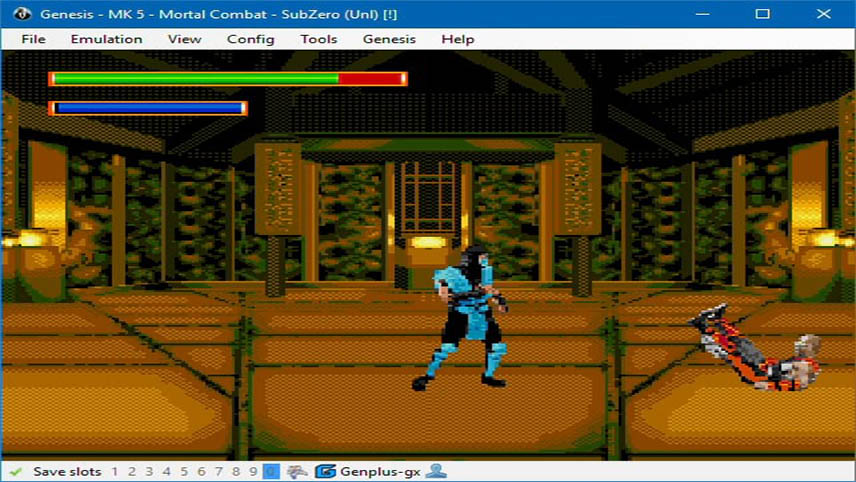Open the View menu
Viewport: 856px width, 482px height.
tap(185, 39)
